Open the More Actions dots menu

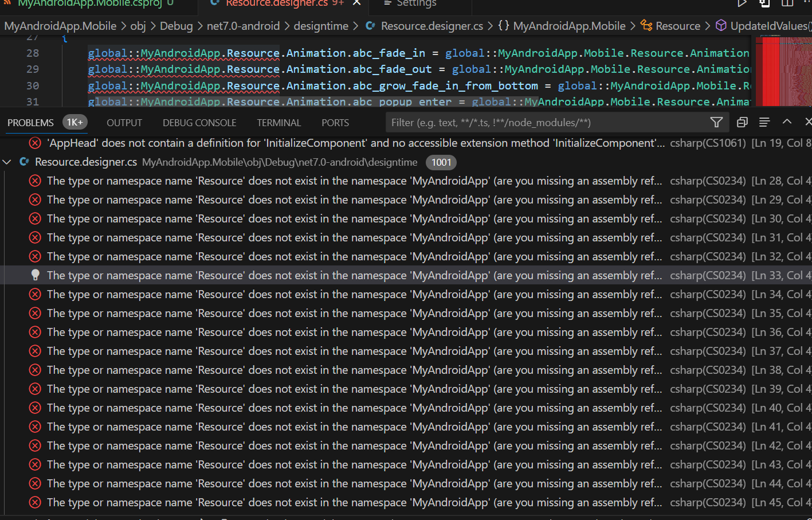coord(809,2)
